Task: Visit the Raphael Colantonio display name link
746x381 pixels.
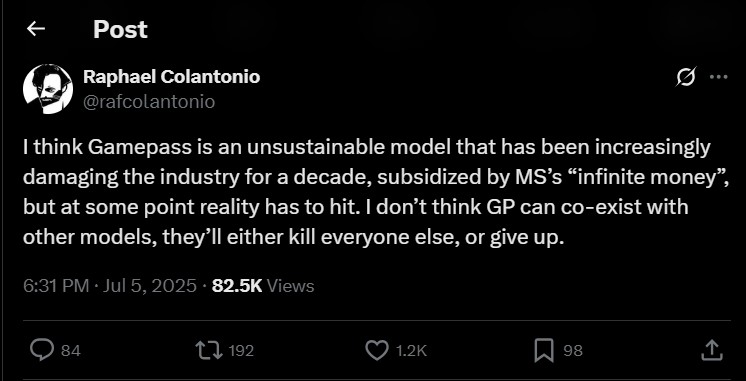Action: [171, 77]
